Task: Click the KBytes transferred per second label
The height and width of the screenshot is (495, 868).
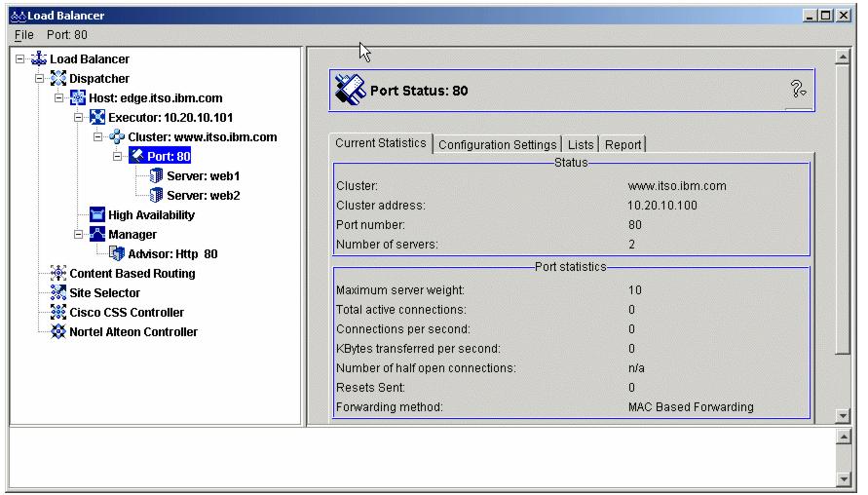Action: click(x=418, y=349)
